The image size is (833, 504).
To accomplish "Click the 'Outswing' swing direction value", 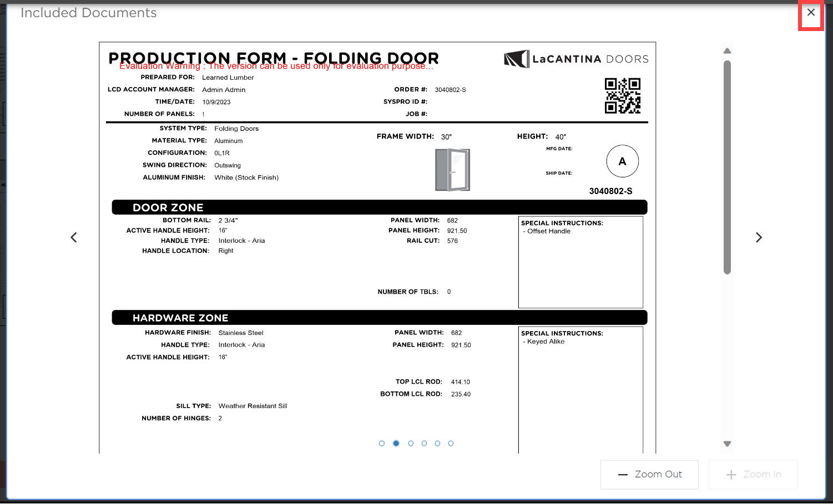I will click(x=228, y=165).
